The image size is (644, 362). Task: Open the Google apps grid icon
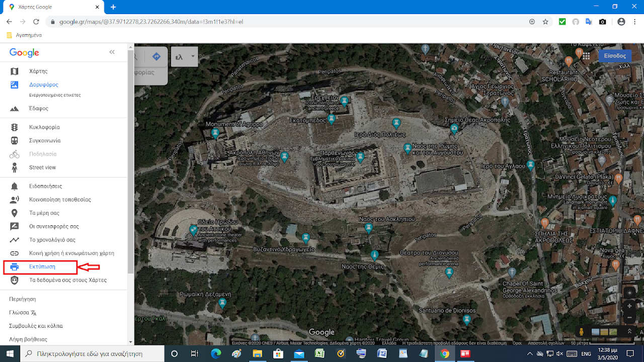pyautogui.click(x=586, y=56)
